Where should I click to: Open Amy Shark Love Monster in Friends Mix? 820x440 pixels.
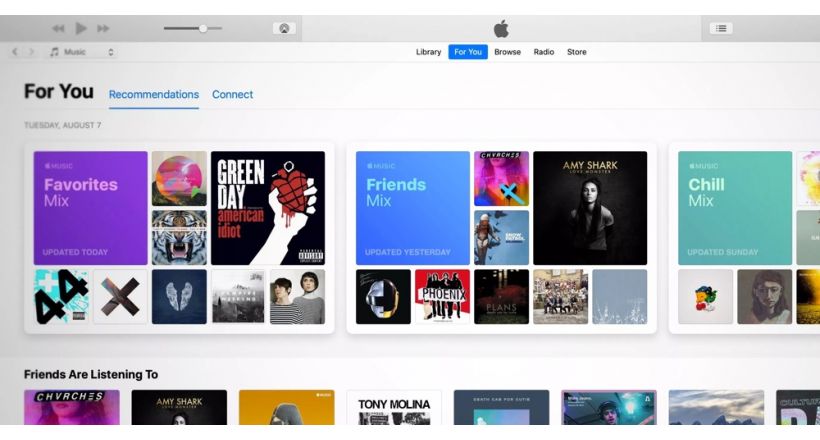[590, 208]
